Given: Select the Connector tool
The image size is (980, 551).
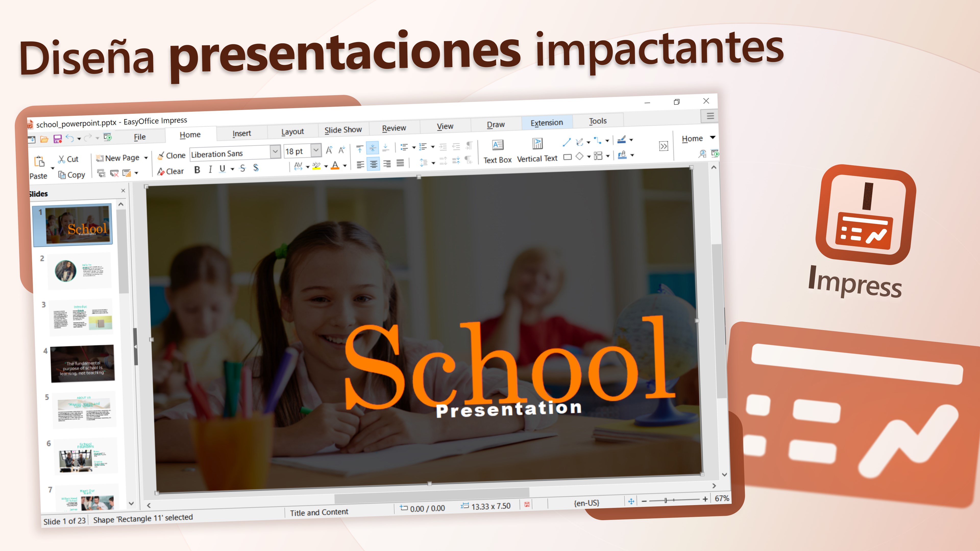Looking at the screenshot, I should click(598, 141).
